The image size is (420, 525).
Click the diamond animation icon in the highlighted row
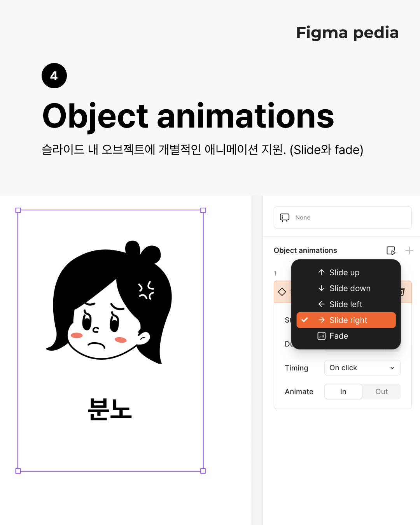click(x=282, y=292)
